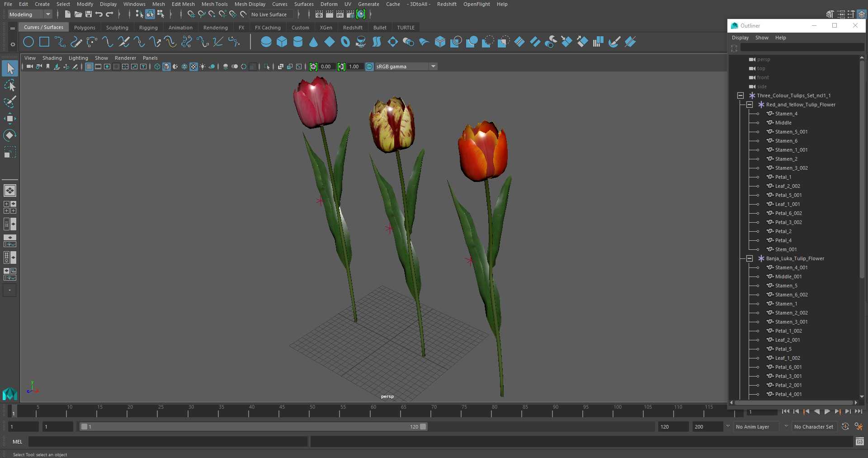Viewport: 868px width, 458px height.
Task: Step forward one frame
Action: click(x=848, y=411)
